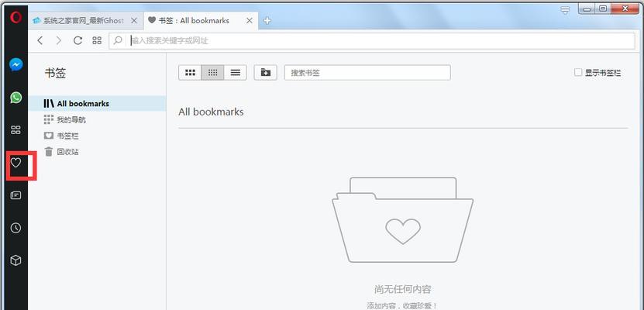Open history clock icon in sidebar
The image size is (644, 310).
click(x=15, y=228)
